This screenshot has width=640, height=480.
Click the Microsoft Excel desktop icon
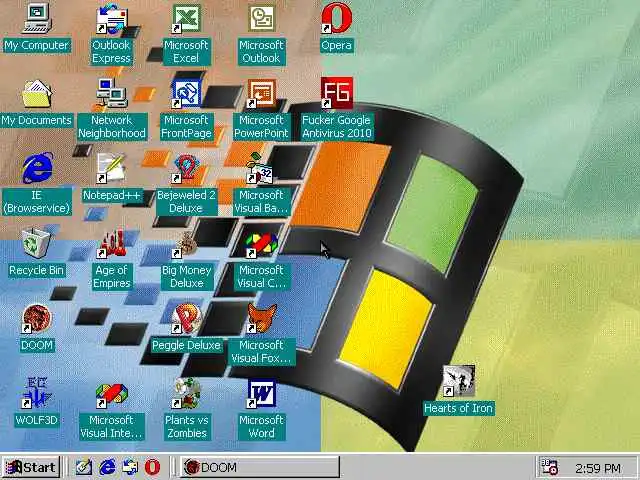(186, 18)
